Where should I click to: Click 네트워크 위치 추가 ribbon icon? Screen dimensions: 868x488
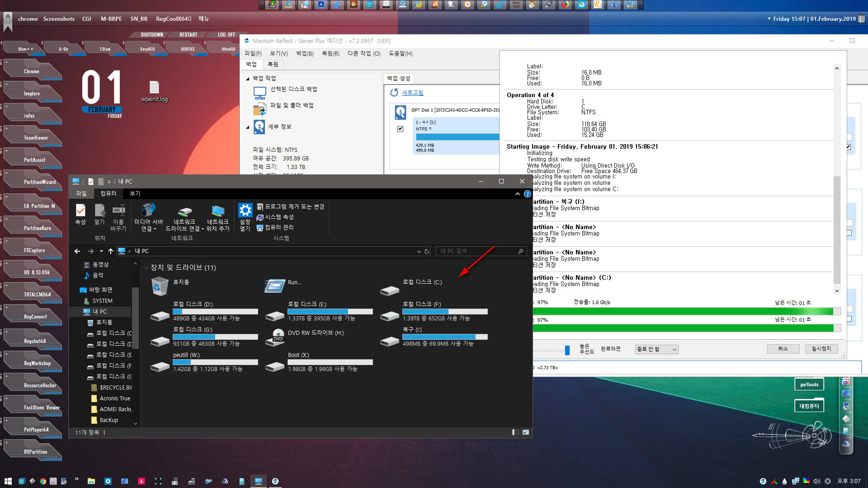click(218, 217)
